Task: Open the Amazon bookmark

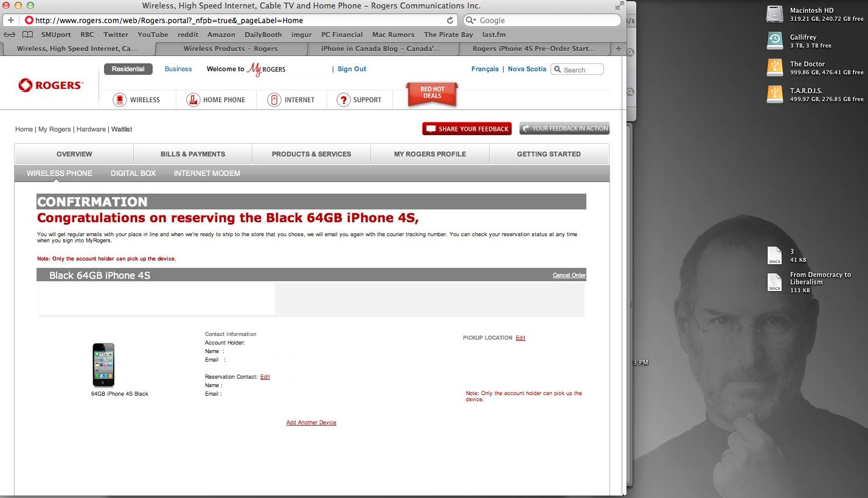Action: (x=221, y=35)
